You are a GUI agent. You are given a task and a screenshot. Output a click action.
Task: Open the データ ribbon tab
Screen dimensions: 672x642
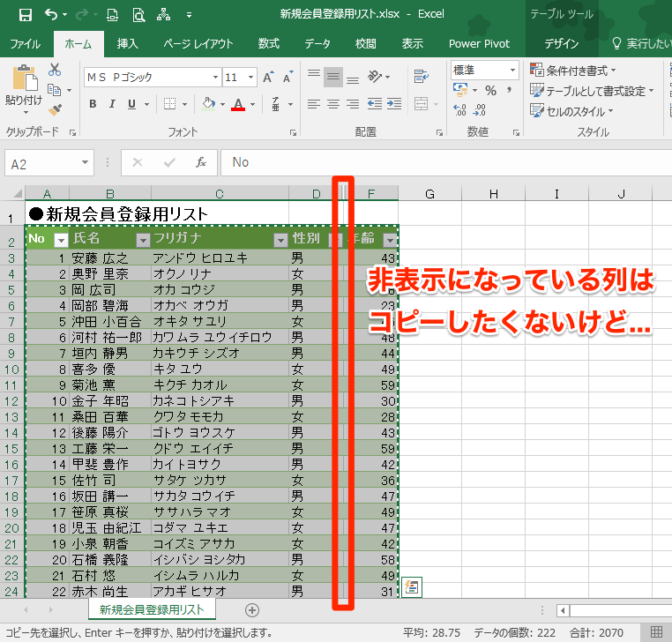(x=317, y=43)
